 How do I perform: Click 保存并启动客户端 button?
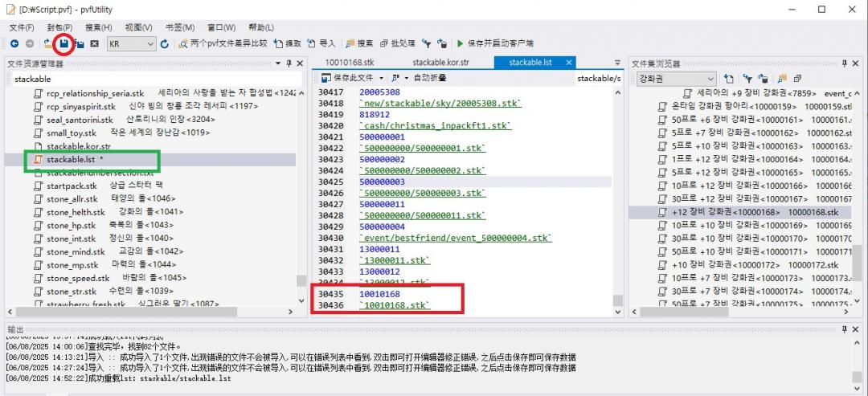pos(494,43)
